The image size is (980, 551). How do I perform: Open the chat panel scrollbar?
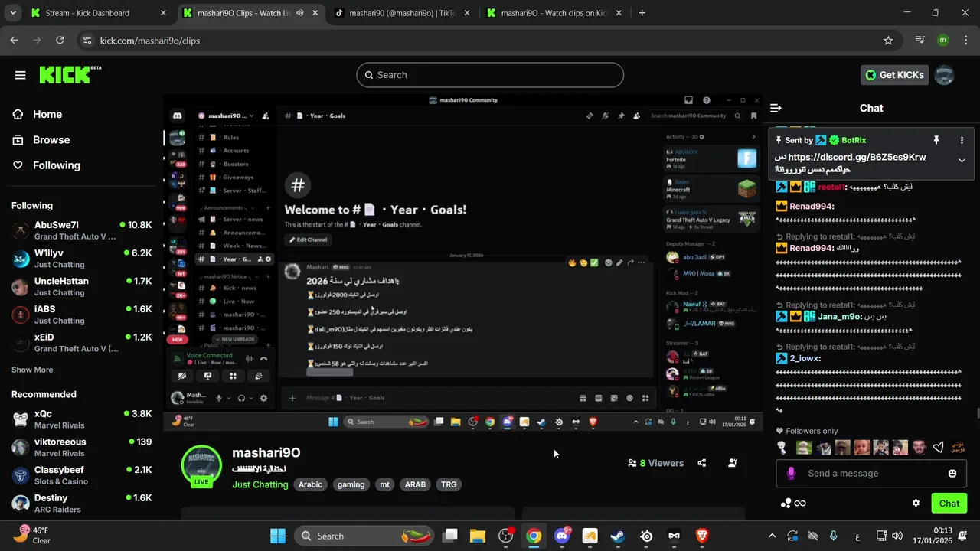977,414
